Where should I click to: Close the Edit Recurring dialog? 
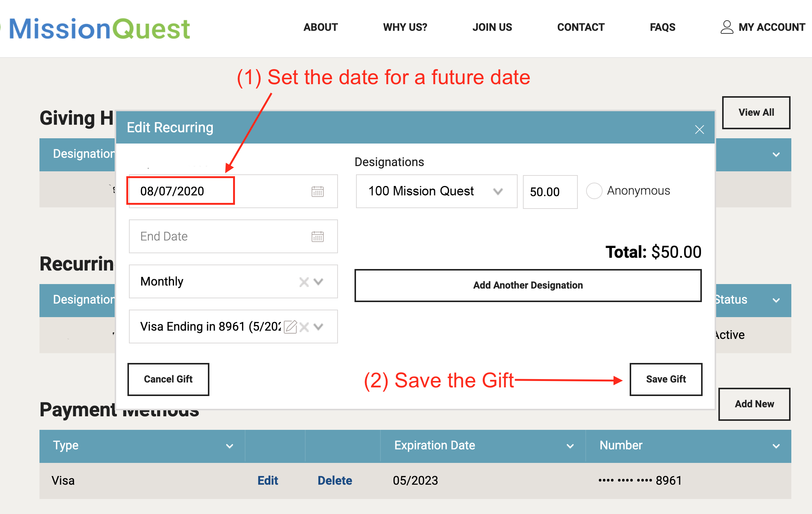click(699, 130)
